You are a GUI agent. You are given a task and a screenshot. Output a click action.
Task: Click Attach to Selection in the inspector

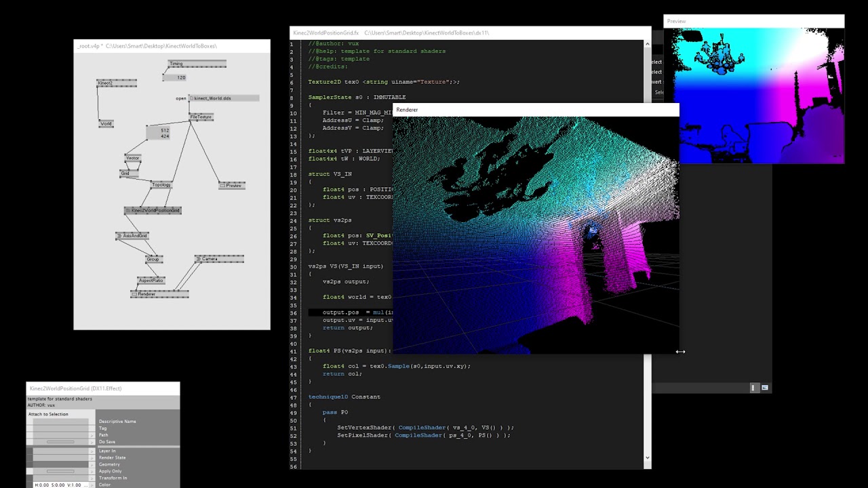(48, 414)
